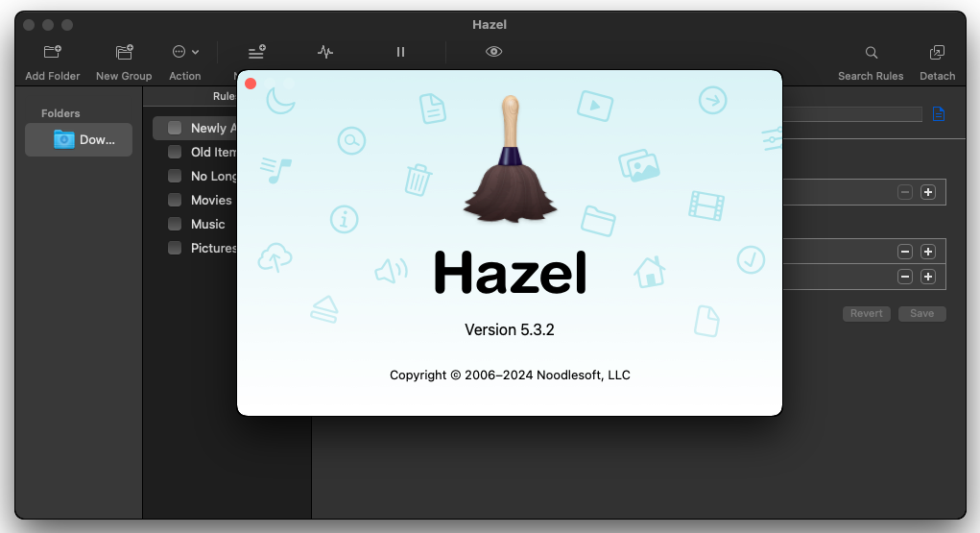
Task: Click the Add Folder toolbar icon
Action: 53,53
